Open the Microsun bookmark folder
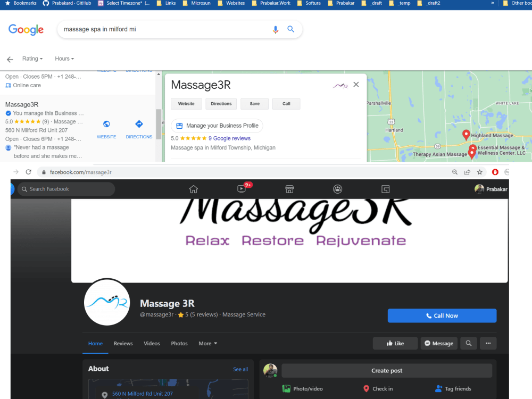Viewport: 532px width, 399px height. [196, 3]
